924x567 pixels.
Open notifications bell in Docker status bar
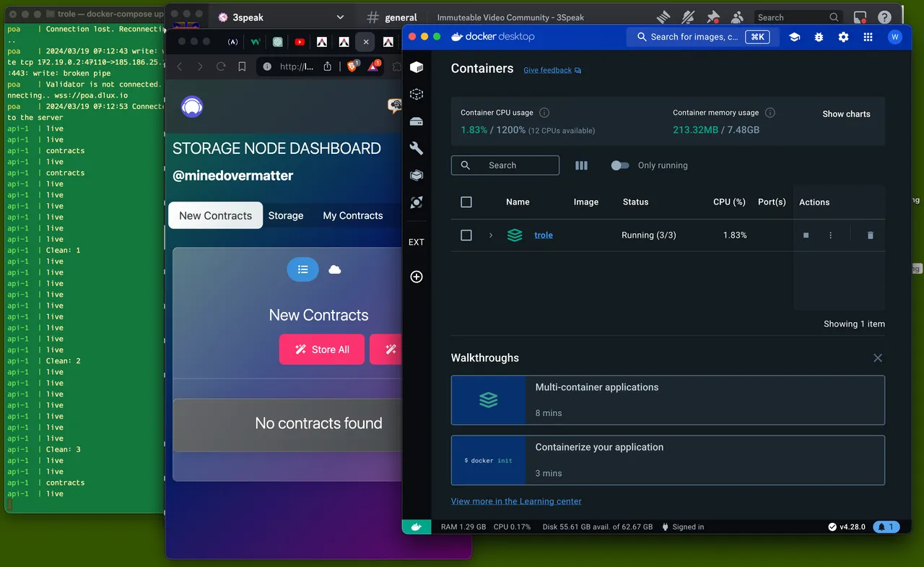[x=886, y=527]
